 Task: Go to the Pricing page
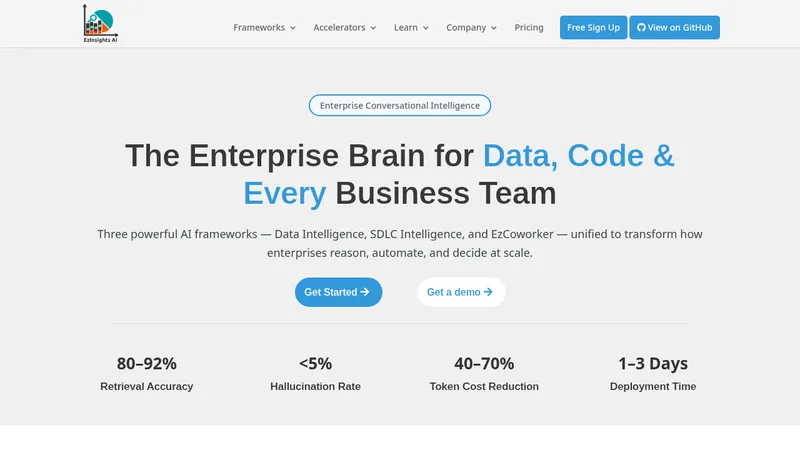(529, 28)
